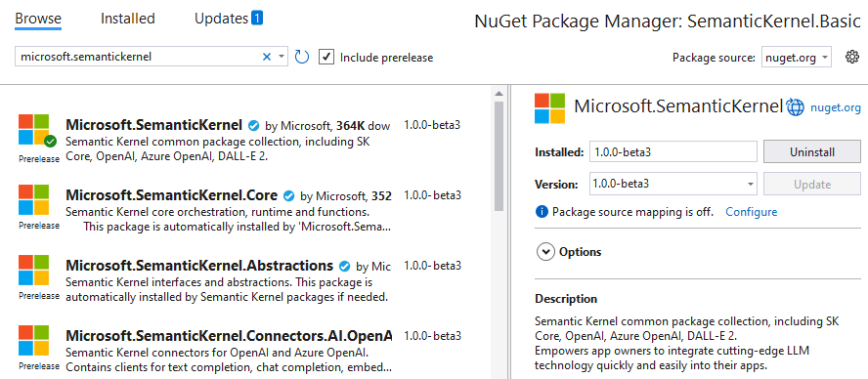Image resolution: width=868 pixels, height=379 pixels.
Task: Open NuGet settings gear
Action: click(852, 57)
